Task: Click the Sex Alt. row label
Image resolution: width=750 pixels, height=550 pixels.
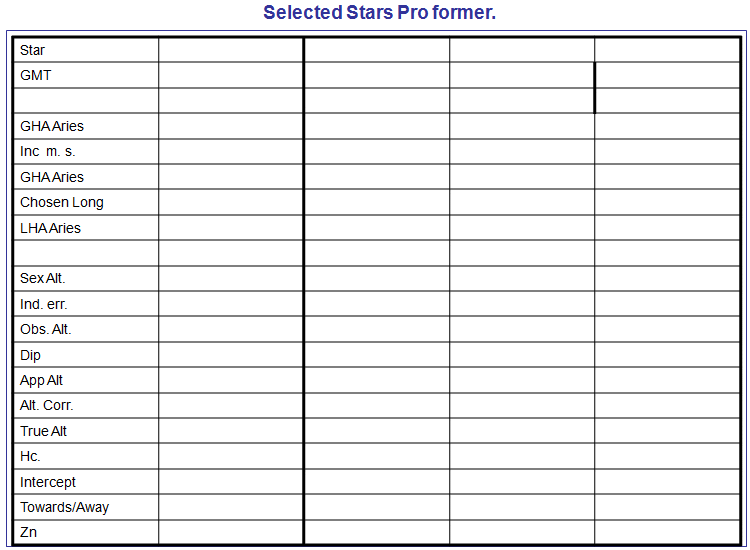Action: point(86,279)
